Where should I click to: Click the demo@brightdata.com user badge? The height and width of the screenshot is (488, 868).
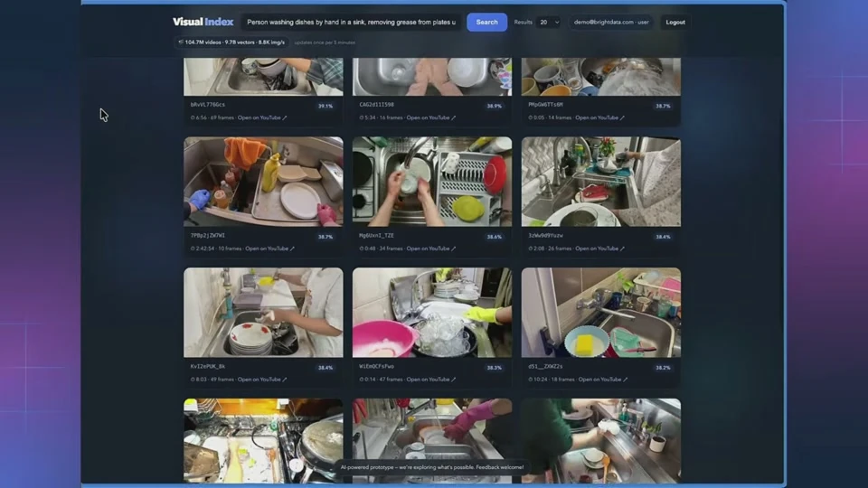[x=611, y=22]
